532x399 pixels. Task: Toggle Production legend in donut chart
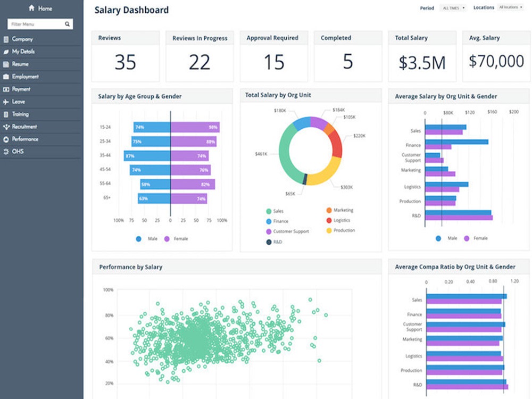click(x=340, y=230)
